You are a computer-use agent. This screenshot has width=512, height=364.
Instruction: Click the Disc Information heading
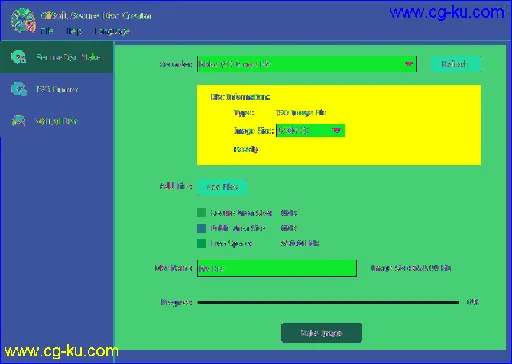[x=240, y=97]
